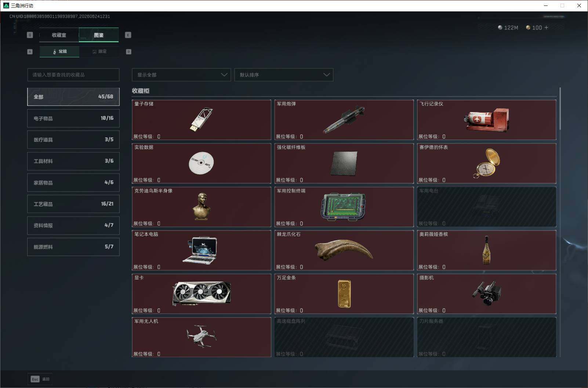The width and height of the screenshot is (588, 388).
Task: Click the plus icon to add currency
Action: (x=546, y=28)
